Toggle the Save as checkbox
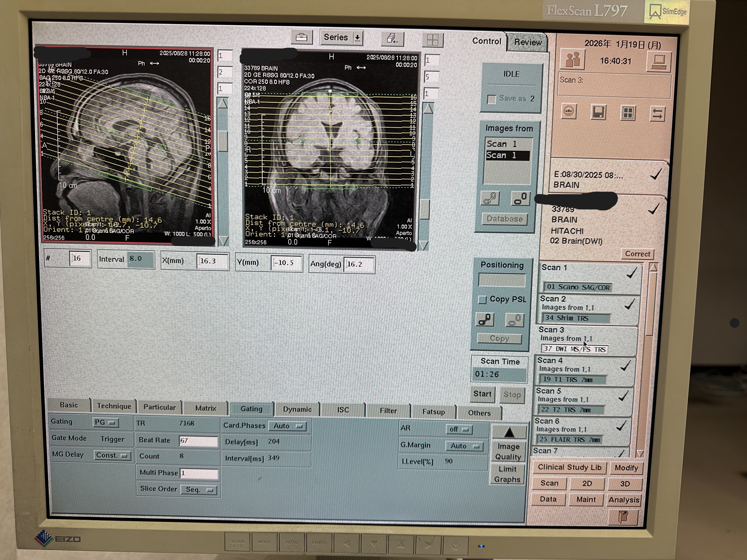 491,99
